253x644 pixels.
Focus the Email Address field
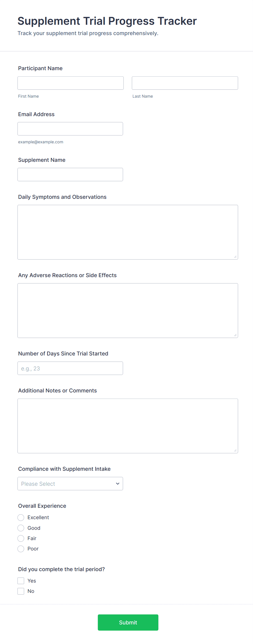[70, 129]
